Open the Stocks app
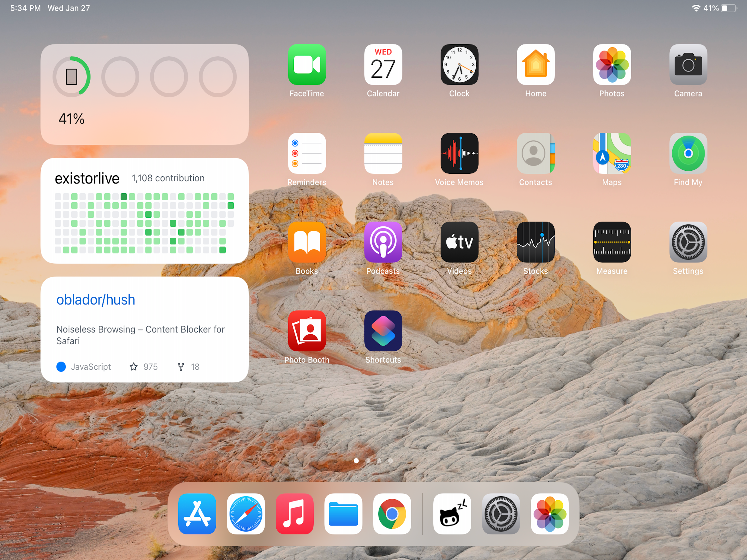747x560 pixels. (535, 242)
